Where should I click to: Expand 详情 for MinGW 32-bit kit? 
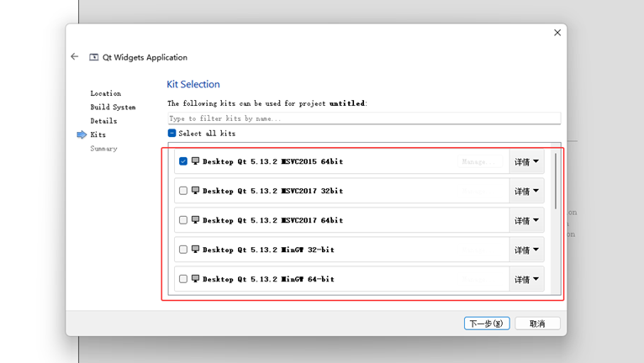tap(526, 250)
